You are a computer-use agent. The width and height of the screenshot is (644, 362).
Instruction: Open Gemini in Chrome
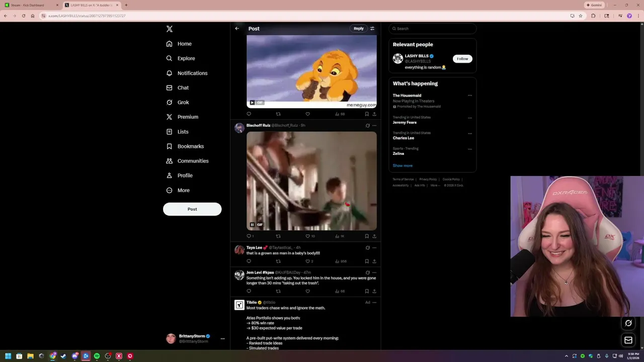[x=594, y=5]
